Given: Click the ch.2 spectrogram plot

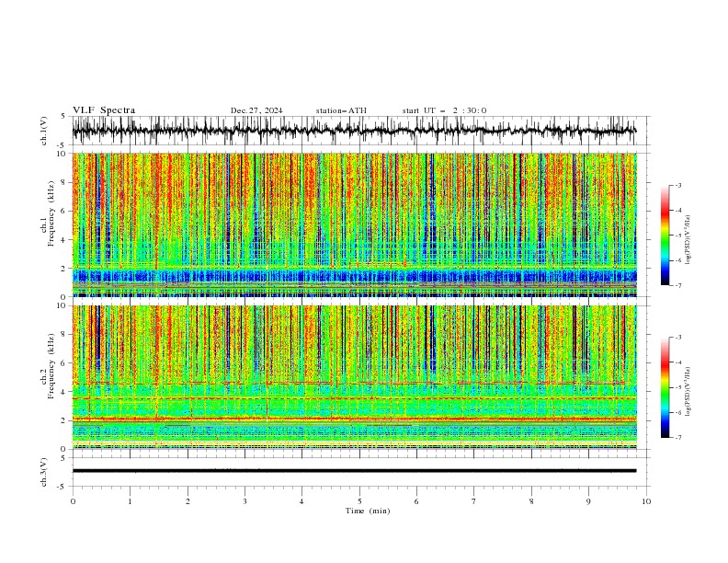Looking at the screenshot, I should pyautogui.click(x=355, y=377).
